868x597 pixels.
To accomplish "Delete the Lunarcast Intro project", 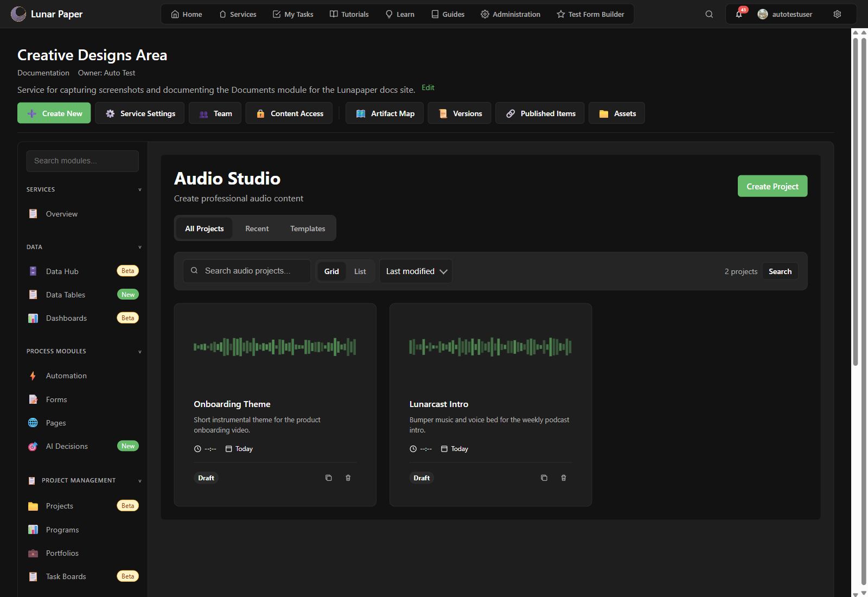I will pyautogui.click(x=564, y=478).
